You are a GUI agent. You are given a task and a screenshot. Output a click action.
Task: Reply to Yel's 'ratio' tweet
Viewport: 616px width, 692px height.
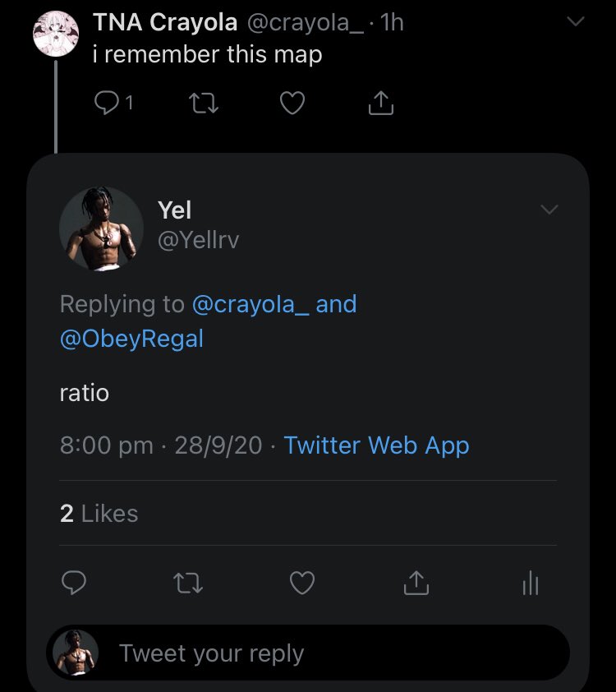[x=74, y=584]
